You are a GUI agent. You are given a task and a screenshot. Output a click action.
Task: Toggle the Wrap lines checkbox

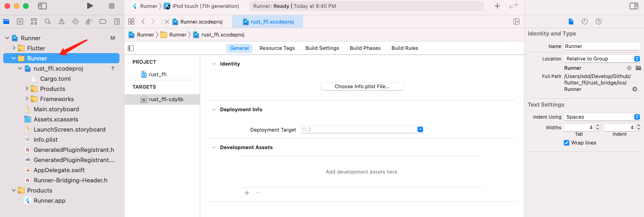566,143
